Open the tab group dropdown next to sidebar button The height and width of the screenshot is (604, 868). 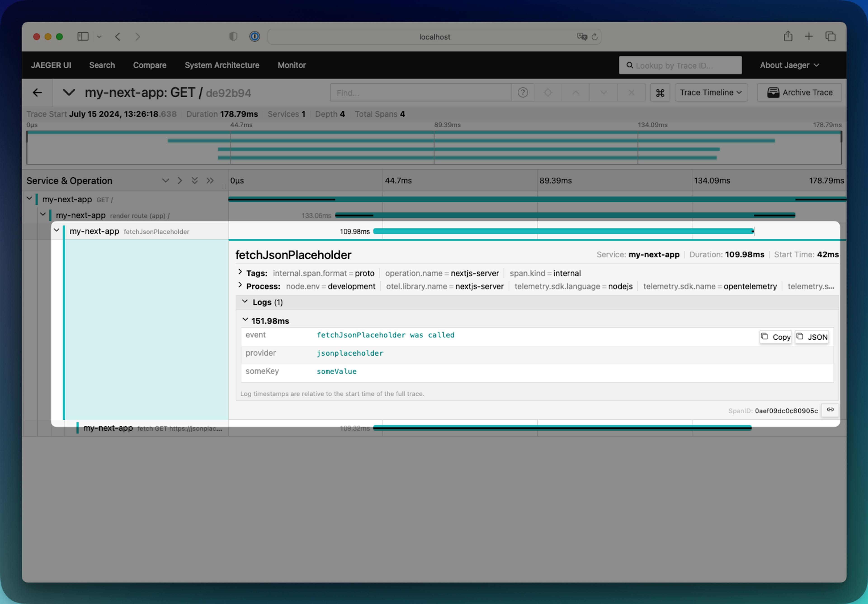(99, 37)
